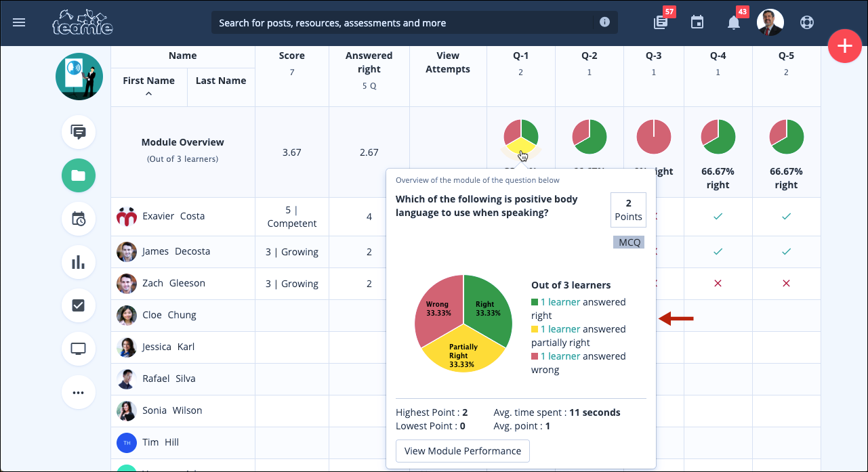Click the View Module Performance button
The image size is (868, 472).
pyautogui.click(x=463, y=451)
